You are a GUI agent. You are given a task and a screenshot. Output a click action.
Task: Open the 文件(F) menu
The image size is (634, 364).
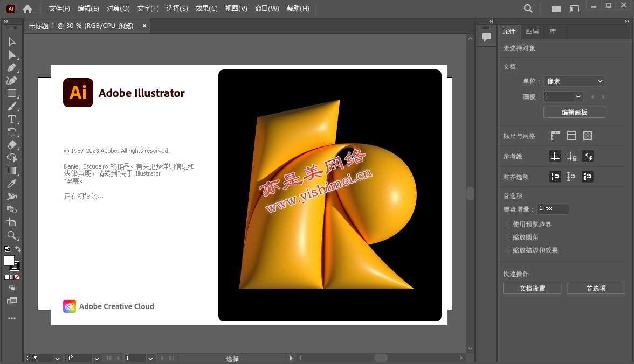point(59,9)
